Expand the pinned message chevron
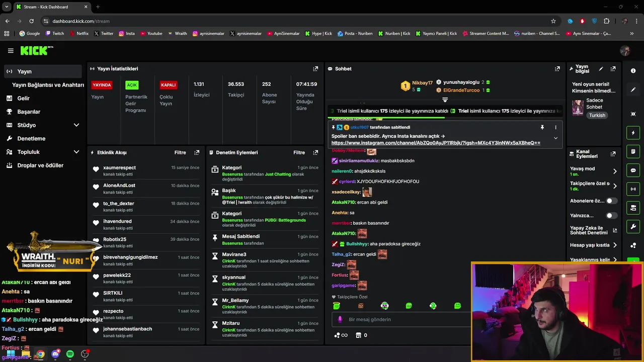 tap(555, 138)
